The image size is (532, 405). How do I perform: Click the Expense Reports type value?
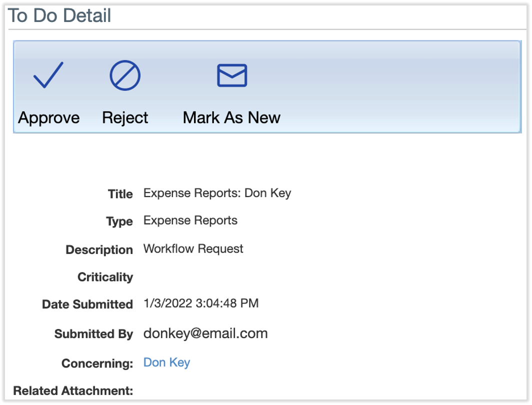190,220
